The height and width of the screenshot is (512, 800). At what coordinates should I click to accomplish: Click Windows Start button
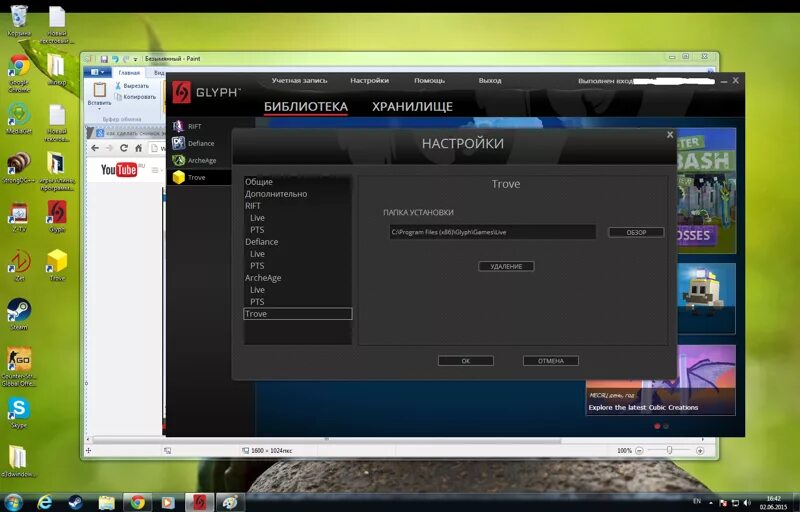[x=13, y=502]
